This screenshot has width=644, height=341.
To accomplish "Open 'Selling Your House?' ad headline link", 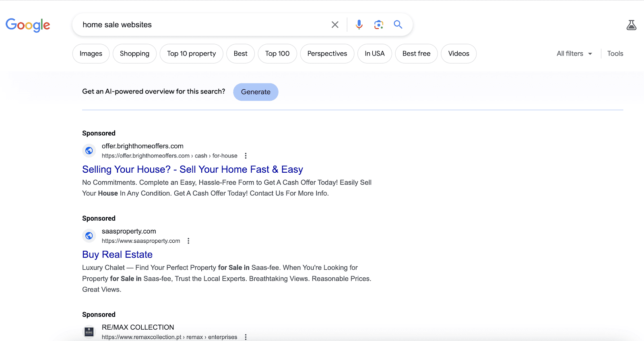I will pos(192,169).
